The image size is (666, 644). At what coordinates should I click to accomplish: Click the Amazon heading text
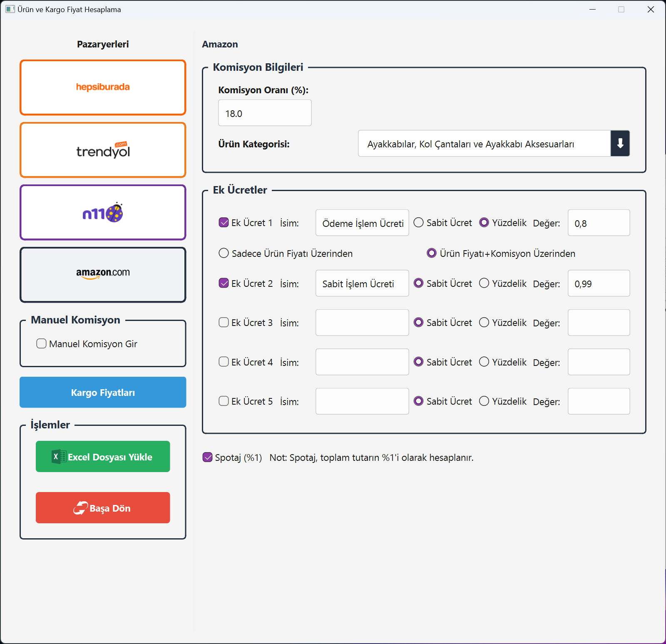[x=220, y=44]
